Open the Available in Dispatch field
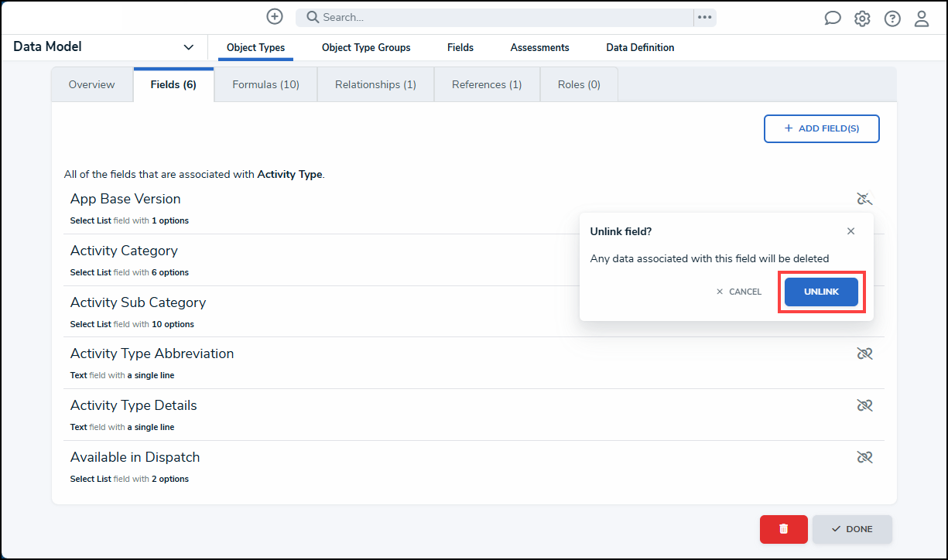 [135, 457]
